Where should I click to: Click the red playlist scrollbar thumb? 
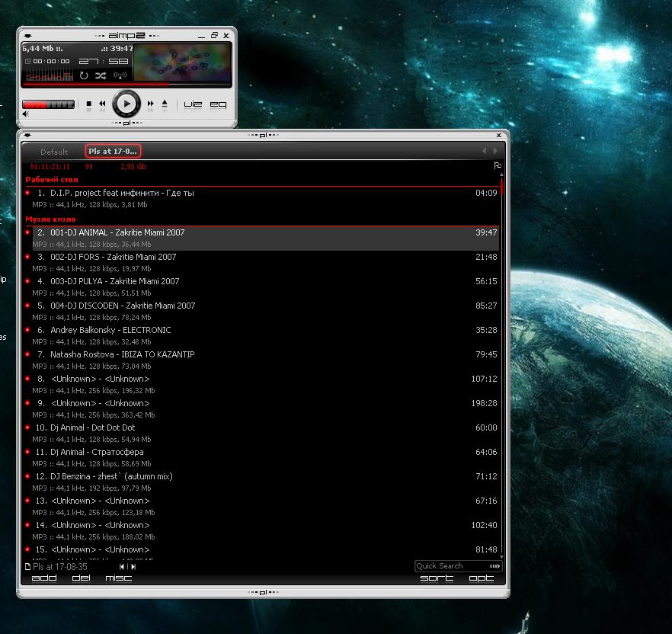pyautogui.click(x=501, y=187)
